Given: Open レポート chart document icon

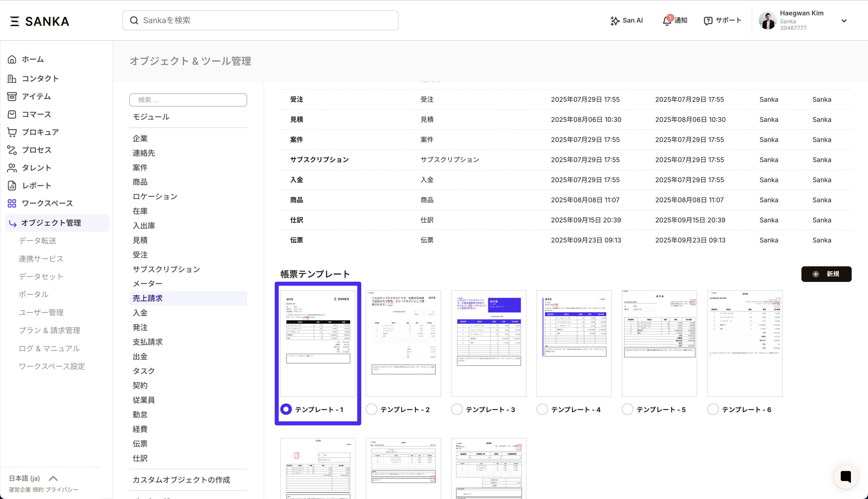Looking at the screenshot, I should coord(12,185).
